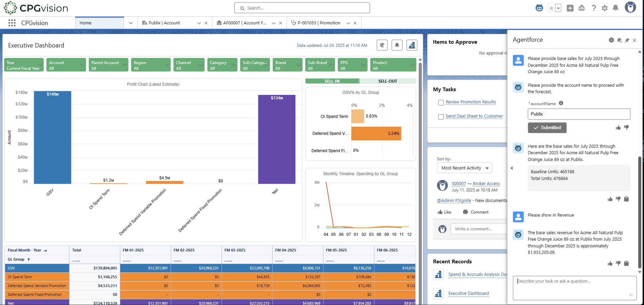Open the Setup gear menu
This screenshot has width=644, height=305.
click(605, 8)
